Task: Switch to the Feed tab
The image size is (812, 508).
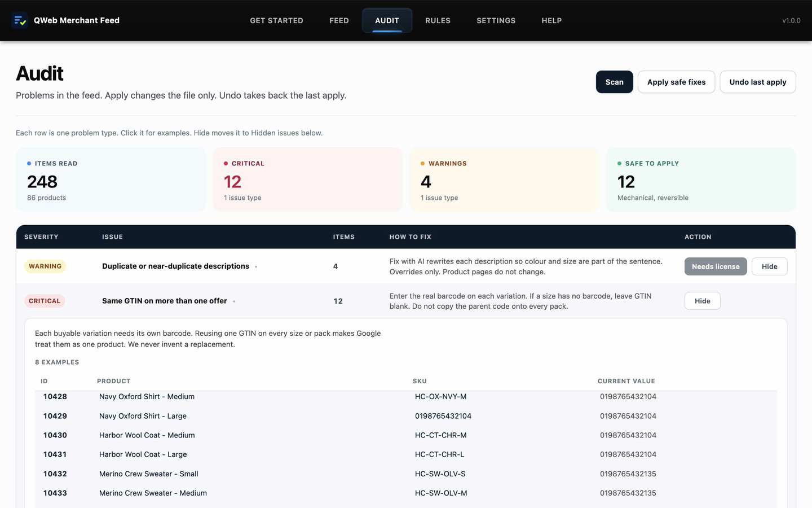Action: [x=339, y=20]
